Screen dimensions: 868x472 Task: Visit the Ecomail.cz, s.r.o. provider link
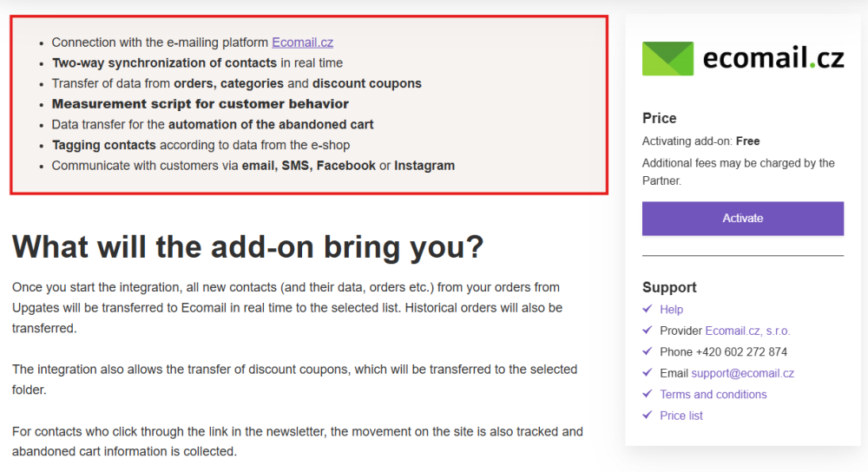tap(747, 331)
